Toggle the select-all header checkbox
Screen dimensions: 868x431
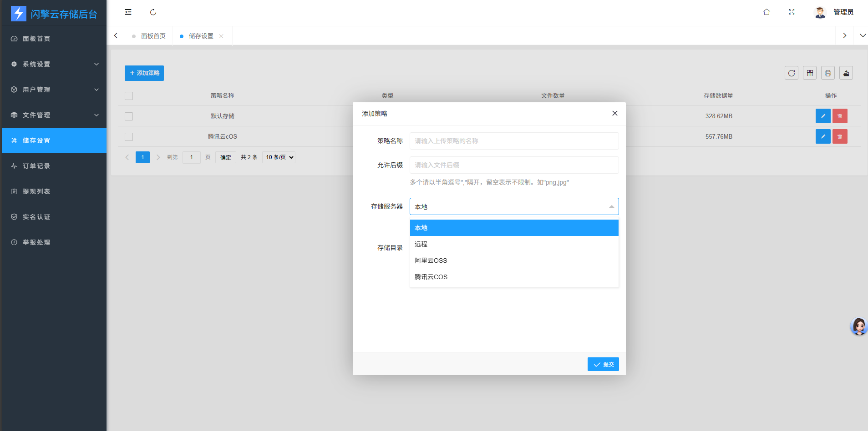129,96
